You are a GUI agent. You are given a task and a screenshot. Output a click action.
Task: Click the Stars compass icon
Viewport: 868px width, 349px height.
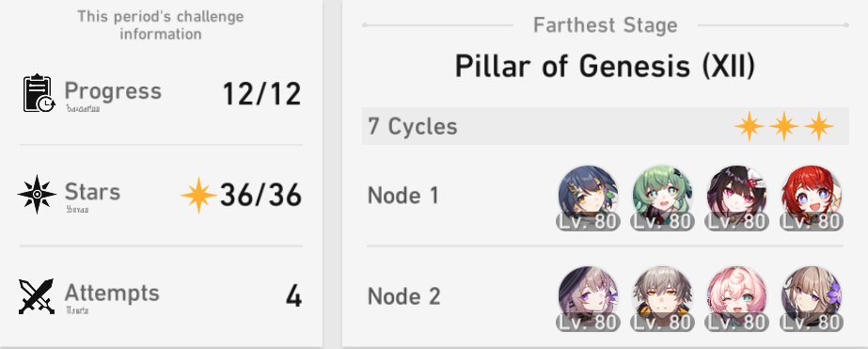(37, 195)
